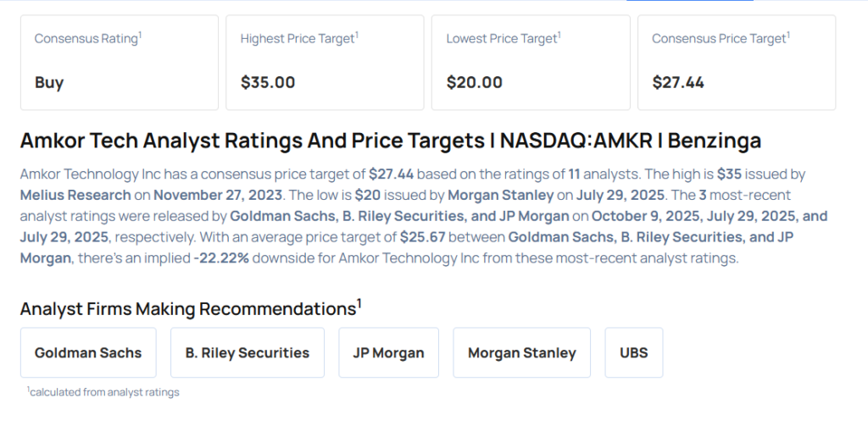The width and height of the screenshot is (868, 437).
Task: Open the JP Morgan firm button
Action: (x=388, y=352)
